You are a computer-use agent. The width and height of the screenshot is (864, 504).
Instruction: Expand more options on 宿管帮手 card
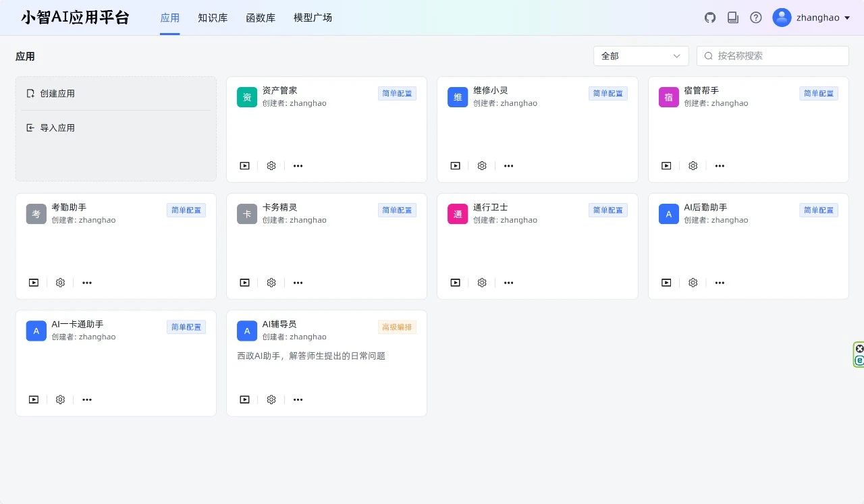720,166
